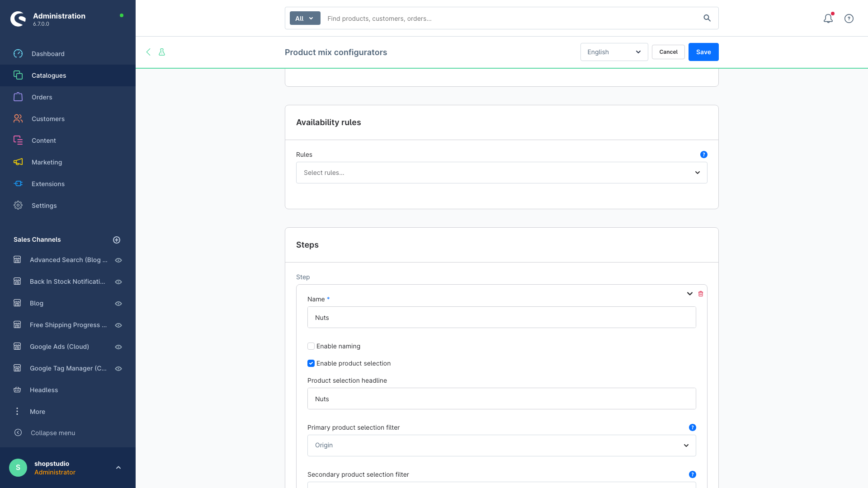
Task: Open the English language dropdown
Action: coord(614,52)
